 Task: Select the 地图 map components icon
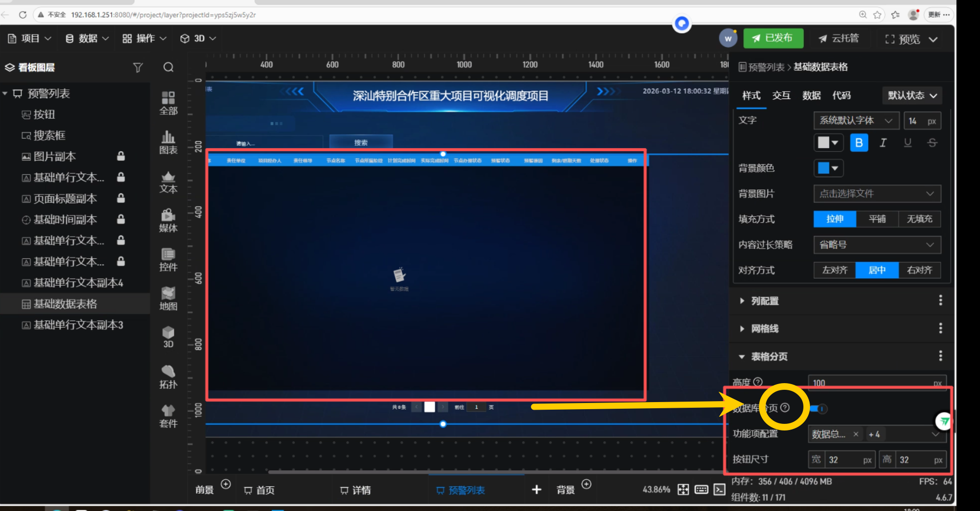click(168, 298)
